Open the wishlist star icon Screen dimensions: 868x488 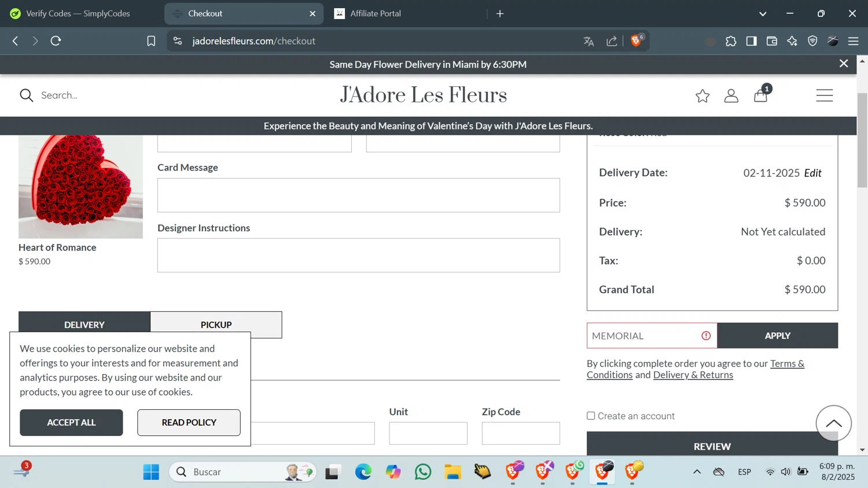click(703, 96)
